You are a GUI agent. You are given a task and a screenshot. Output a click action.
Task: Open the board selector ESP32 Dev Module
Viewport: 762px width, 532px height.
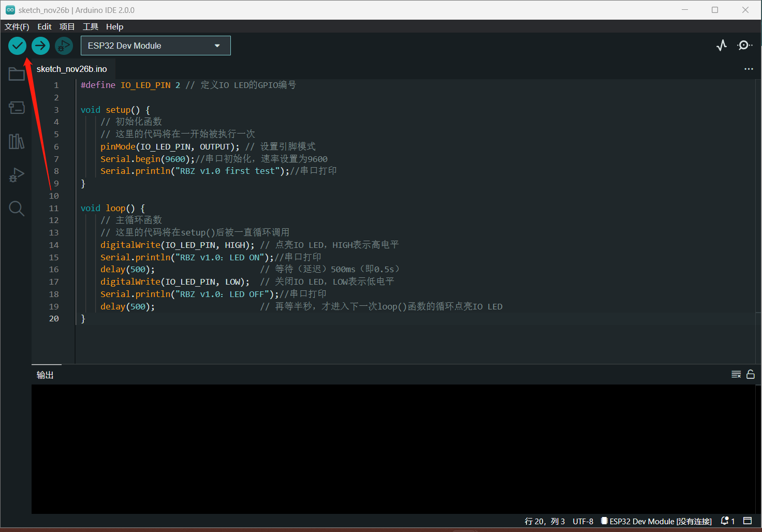click(156, 46)
